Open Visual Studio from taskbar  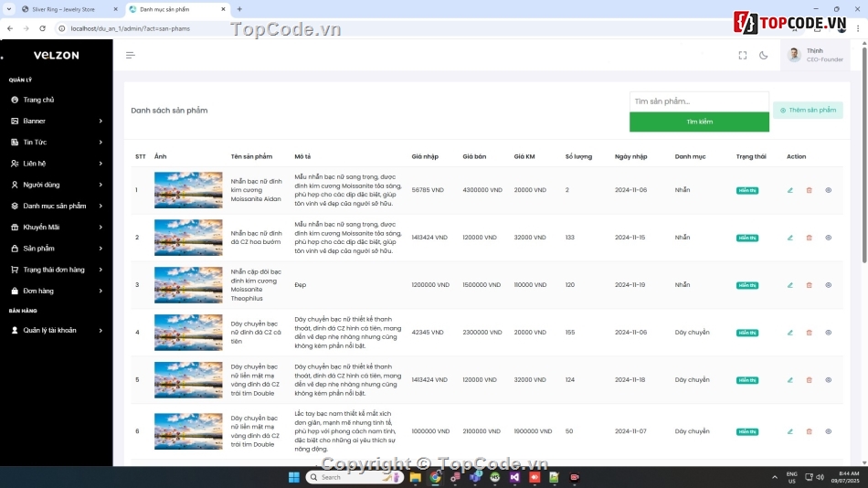pyautogui.click(x=514, y=477)
